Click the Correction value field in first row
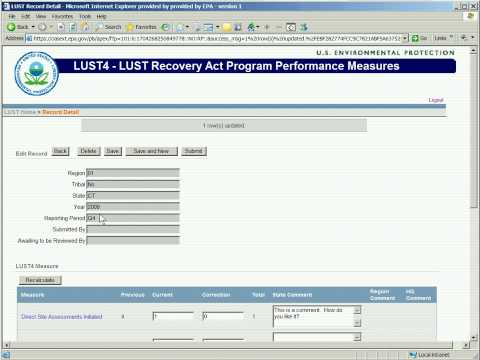Image resolution: width=480 pixels, height=360 pixels. (x=223, y=316)
